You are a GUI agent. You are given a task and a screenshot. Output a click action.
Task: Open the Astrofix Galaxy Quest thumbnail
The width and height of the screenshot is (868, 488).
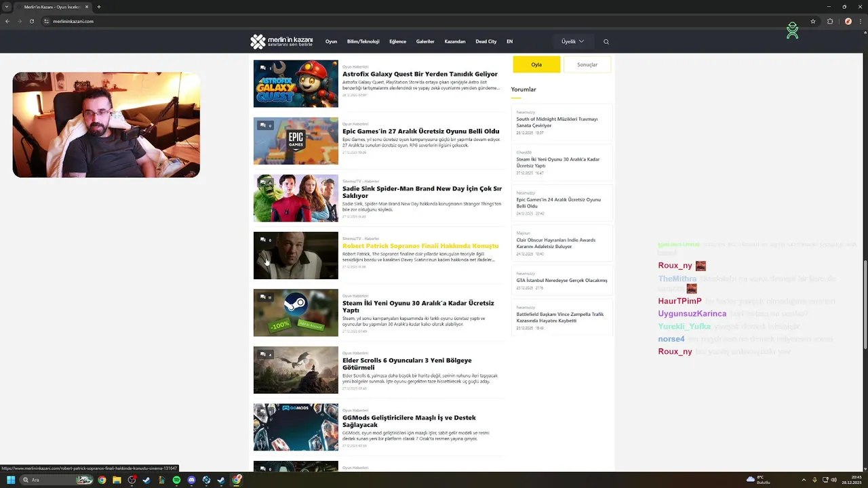point(296,83)
